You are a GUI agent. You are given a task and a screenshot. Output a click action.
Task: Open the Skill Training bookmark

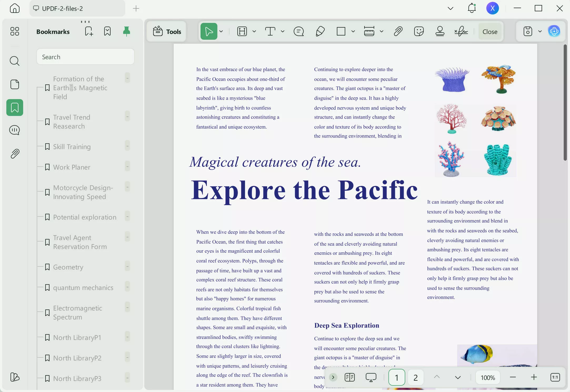point(72,147)
